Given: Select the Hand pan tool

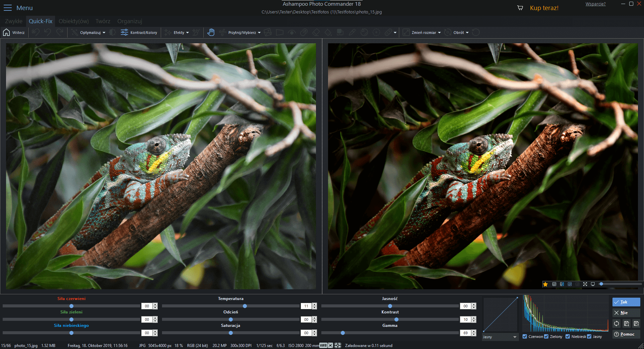Looking at the screenshot, I should tap(211, 32).
